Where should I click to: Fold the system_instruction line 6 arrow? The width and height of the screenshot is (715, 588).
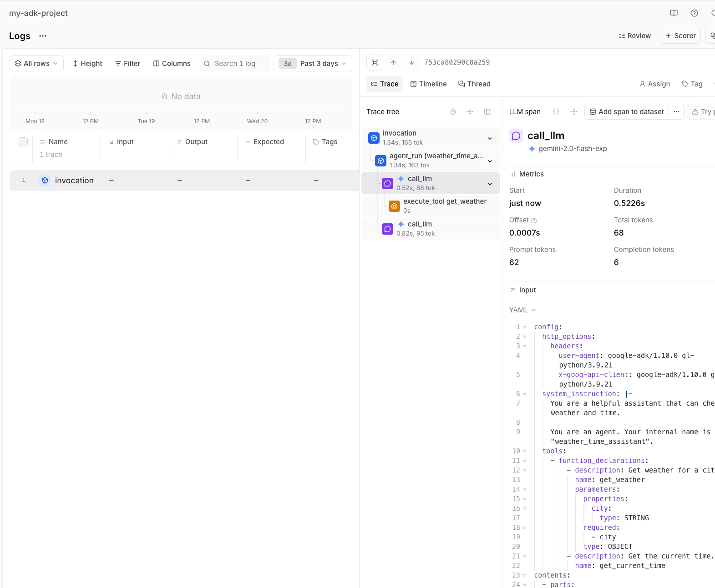coord(524,394)
